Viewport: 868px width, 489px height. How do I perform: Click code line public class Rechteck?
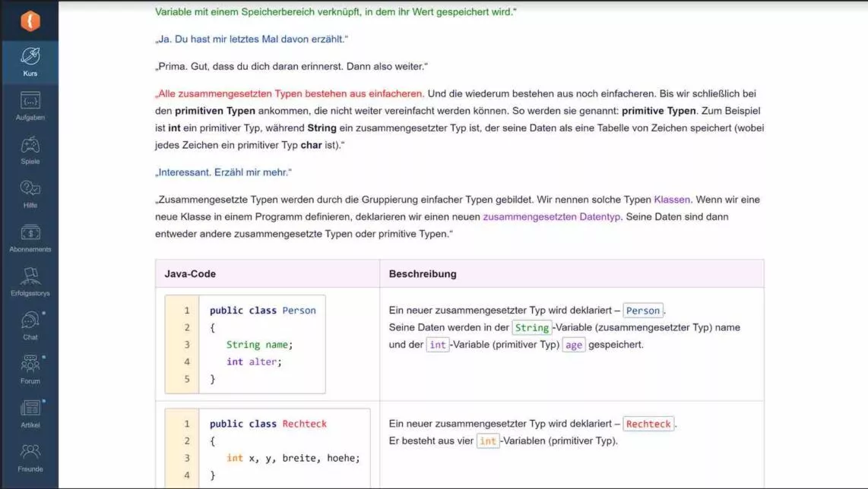pos(268,424)
